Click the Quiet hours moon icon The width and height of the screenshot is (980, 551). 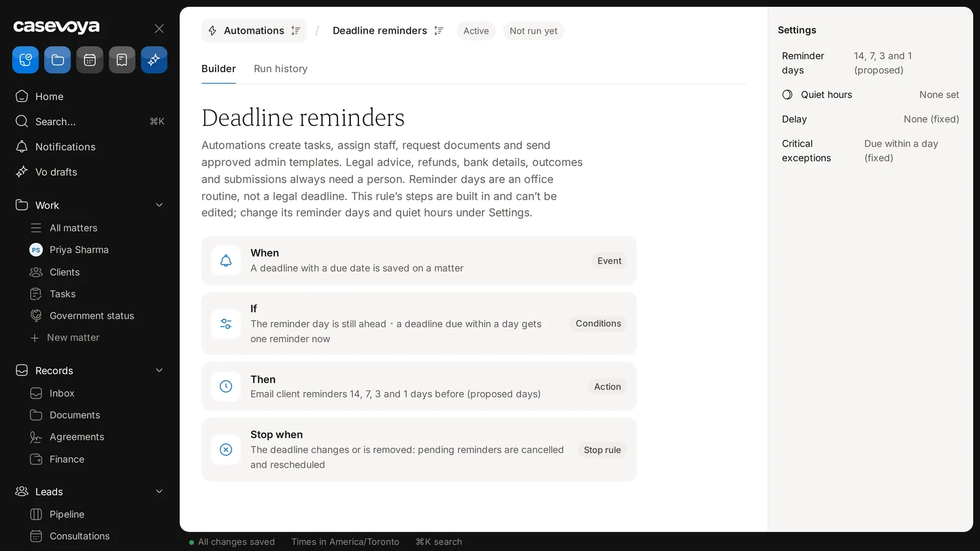788,94
